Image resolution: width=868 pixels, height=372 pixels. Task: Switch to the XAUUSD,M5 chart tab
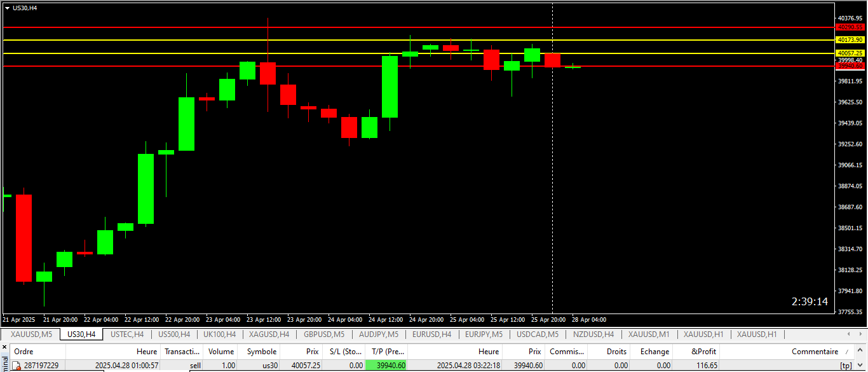pyautogui.click(x=31, y=334)
